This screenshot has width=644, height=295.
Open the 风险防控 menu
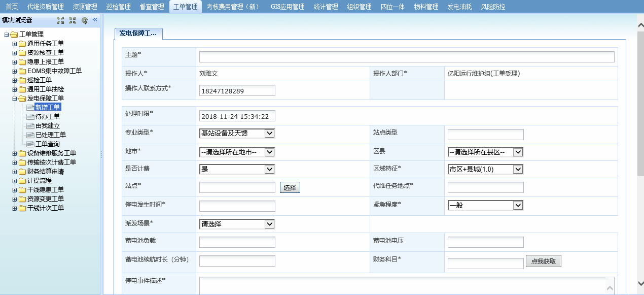click(493, 7)
